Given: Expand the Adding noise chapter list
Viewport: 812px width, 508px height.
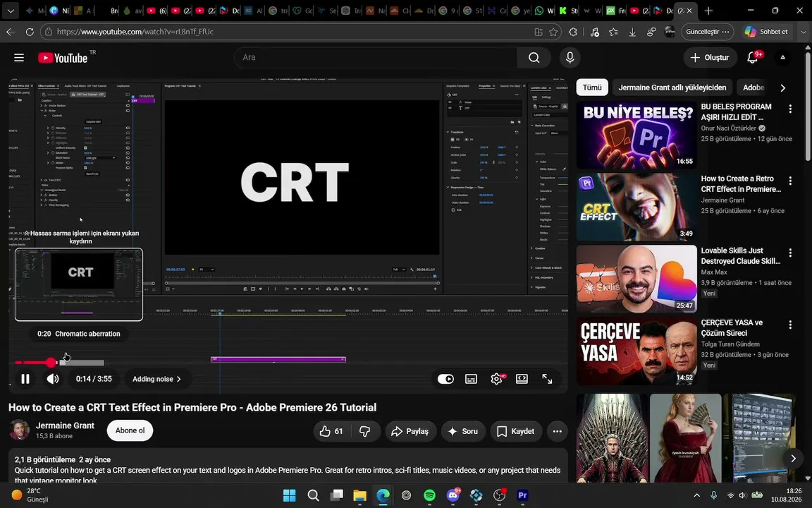Looking at the screenshot, I should click(x=157, y=379).
